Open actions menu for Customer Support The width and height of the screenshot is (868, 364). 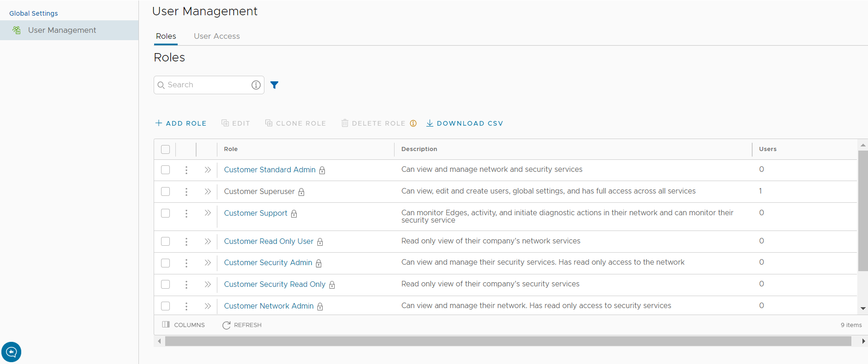point(186,213)
